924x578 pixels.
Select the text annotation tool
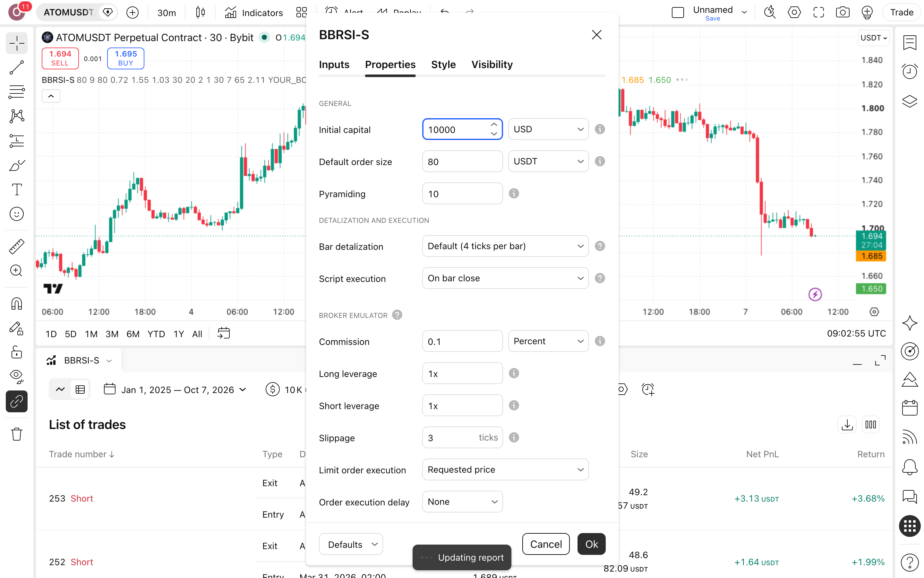click(x=16, y=189)
